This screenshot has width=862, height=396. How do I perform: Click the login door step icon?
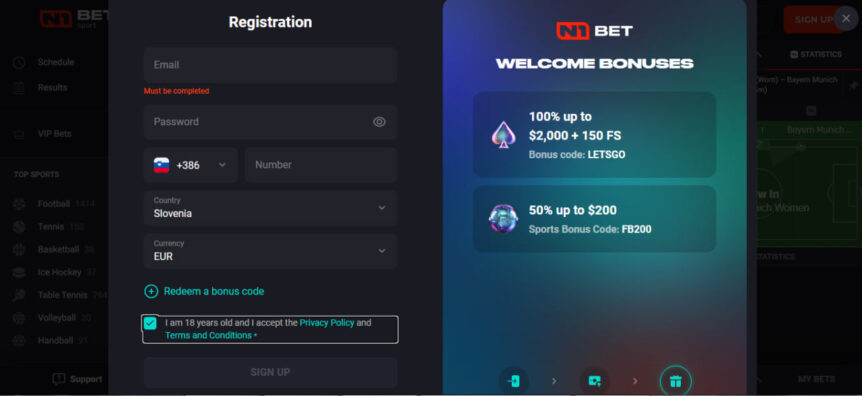pos(514,381)
